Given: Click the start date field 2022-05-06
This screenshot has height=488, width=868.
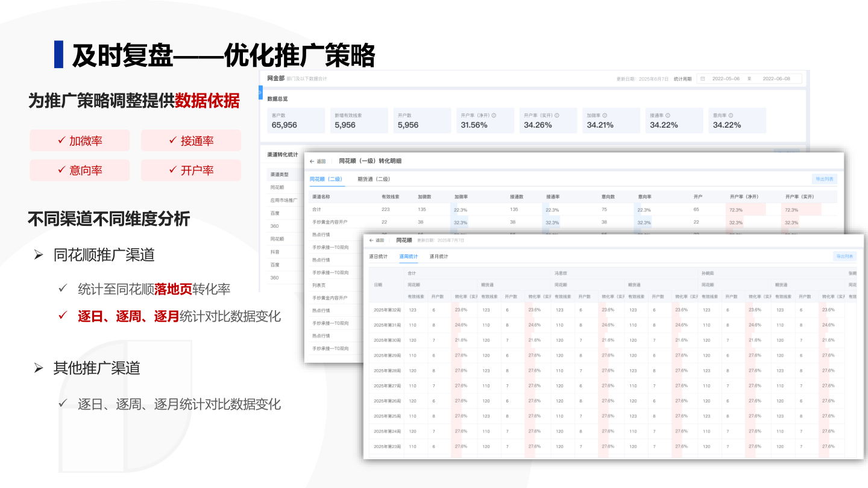Looking at the screenshot, I should point(726,79).
